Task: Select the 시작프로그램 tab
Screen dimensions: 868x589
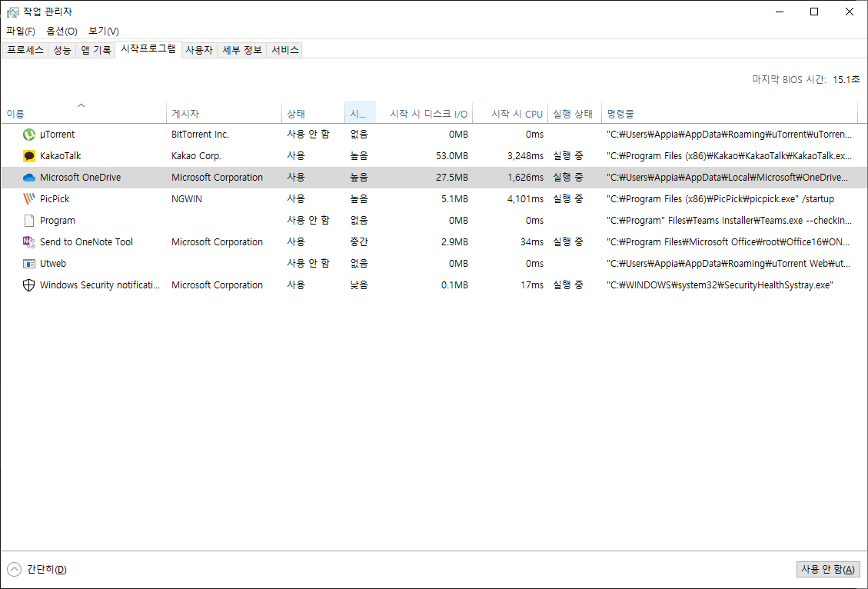Action: pyautogui.click(x=148, y=49)
